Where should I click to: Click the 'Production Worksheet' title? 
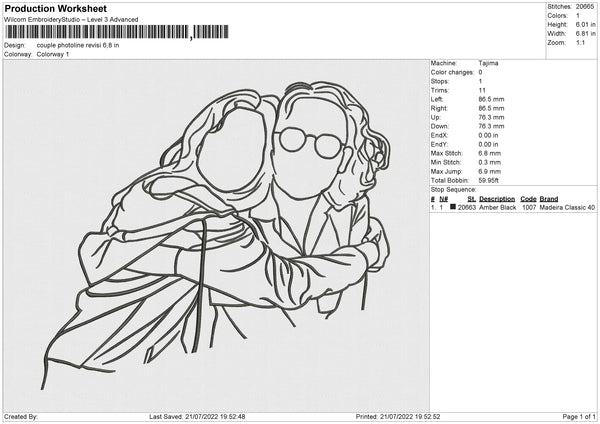tap(55, 9)
